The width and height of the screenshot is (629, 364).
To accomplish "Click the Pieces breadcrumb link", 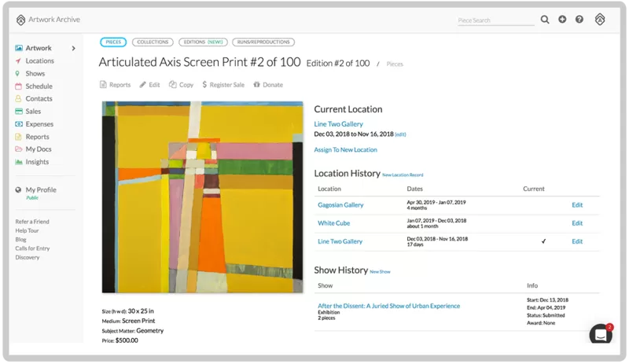I will tap(395, 64).
